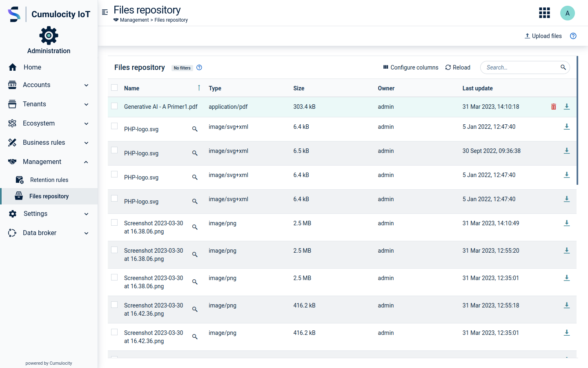Delete Generative AI - A Primer1.pdf
Image resolution: width=588 pixels, height=368 pixels.
554,107
